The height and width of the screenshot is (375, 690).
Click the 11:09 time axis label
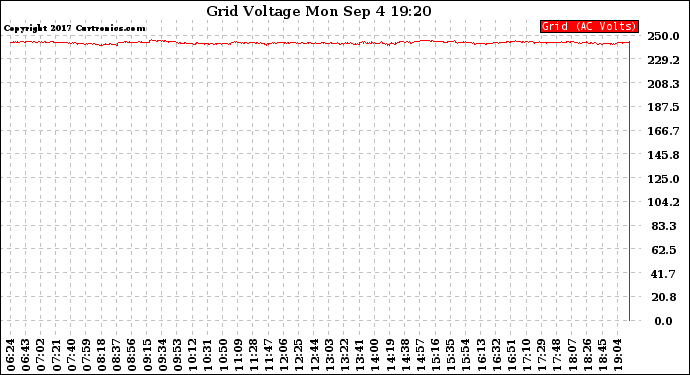(238, 355)
